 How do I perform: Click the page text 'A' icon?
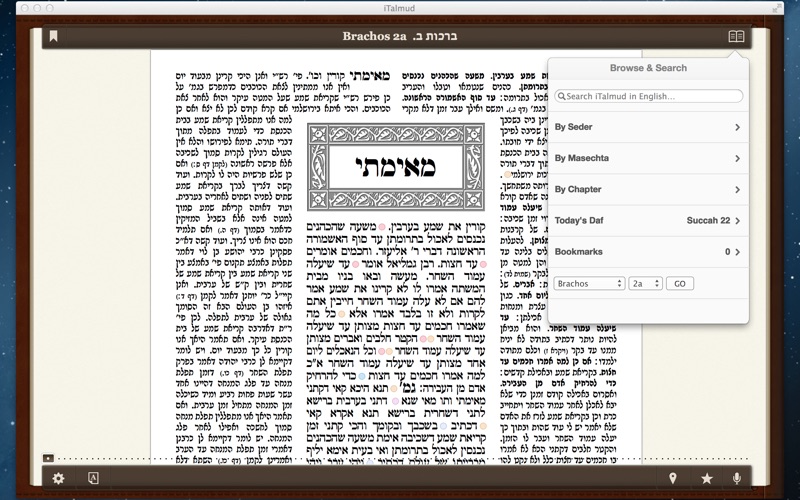point(93,478)
